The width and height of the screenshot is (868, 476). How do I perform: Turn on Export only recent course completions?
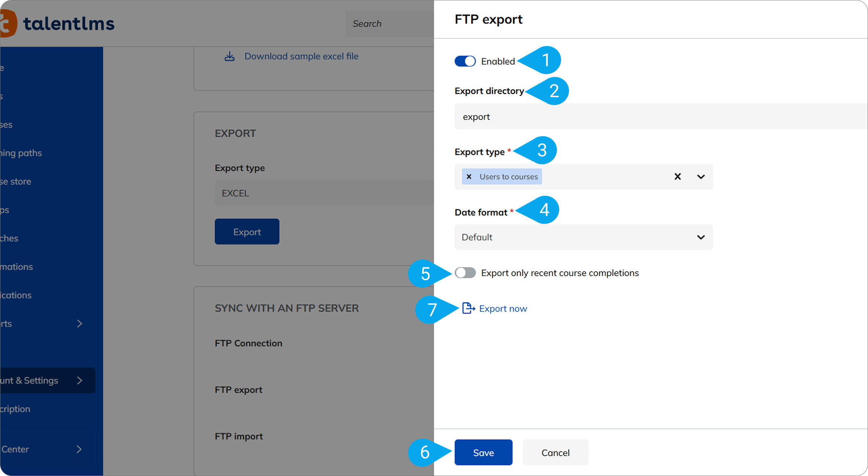465,273
